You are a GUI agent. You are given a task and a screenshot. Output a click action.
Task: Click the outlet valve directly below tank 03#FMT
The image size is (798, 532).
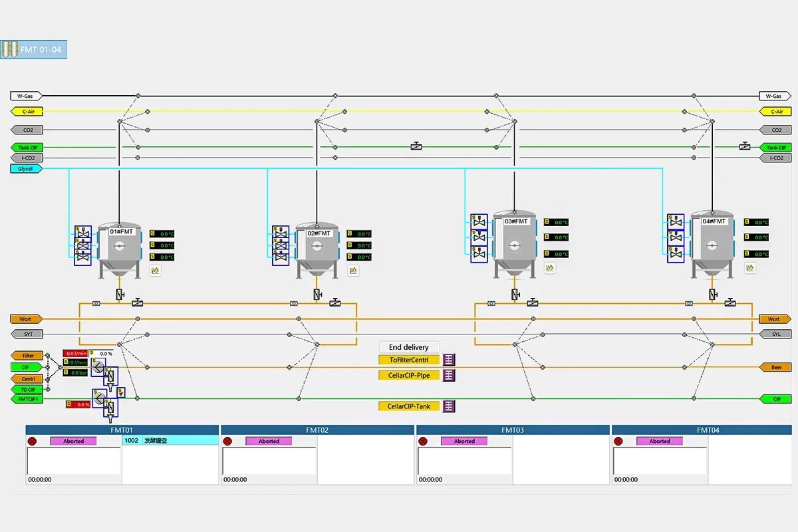[515, 294]
